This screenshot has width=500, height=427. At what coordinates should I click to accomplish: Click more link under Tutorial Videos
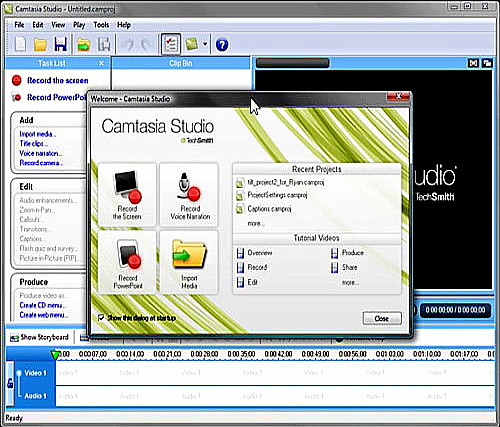pyautogui.click(x=350, y=283)
